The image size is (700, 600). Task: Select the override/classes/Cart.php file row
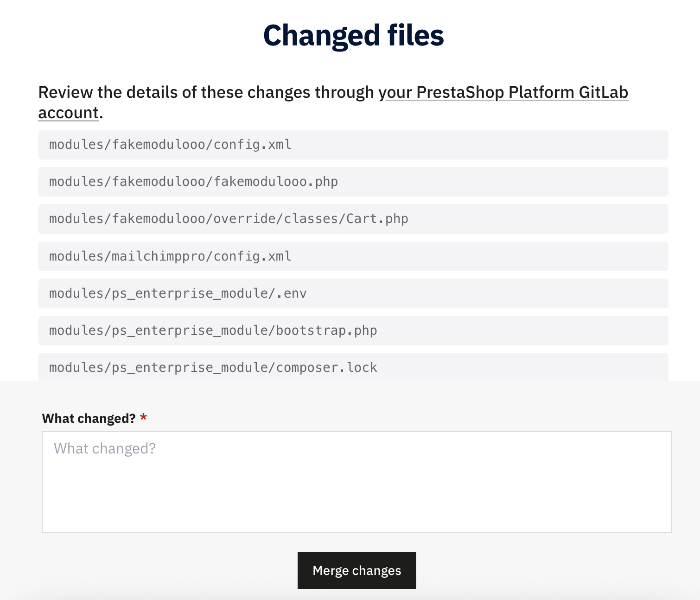point(353,219)
